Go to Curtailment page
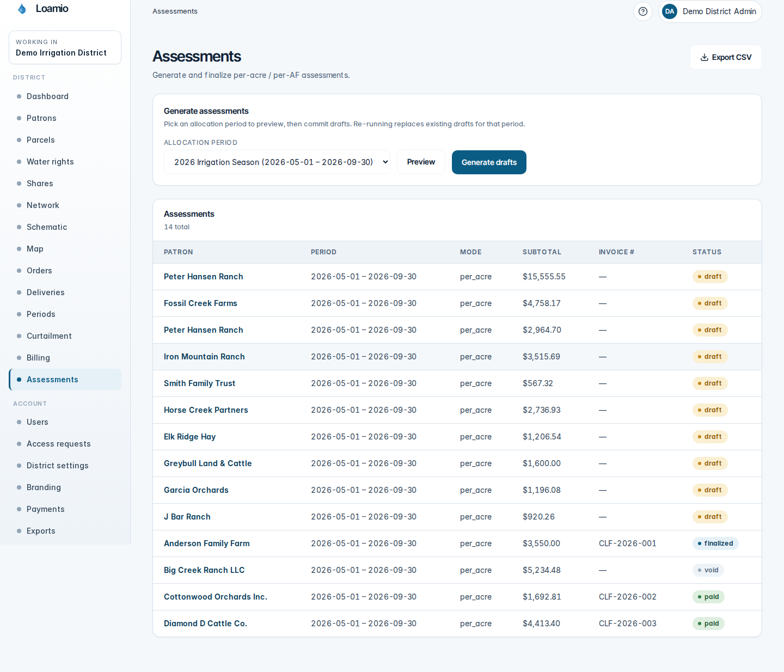 65,336
